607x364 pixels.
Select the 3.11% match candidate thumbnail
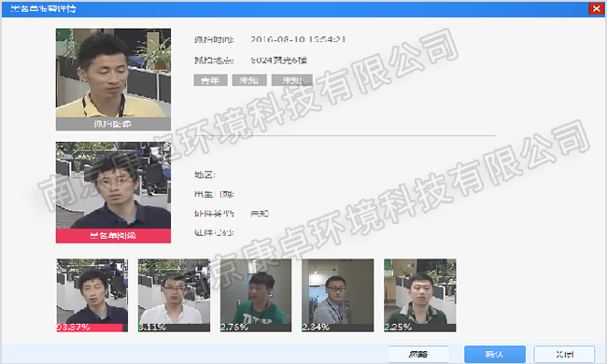(175, 295)
